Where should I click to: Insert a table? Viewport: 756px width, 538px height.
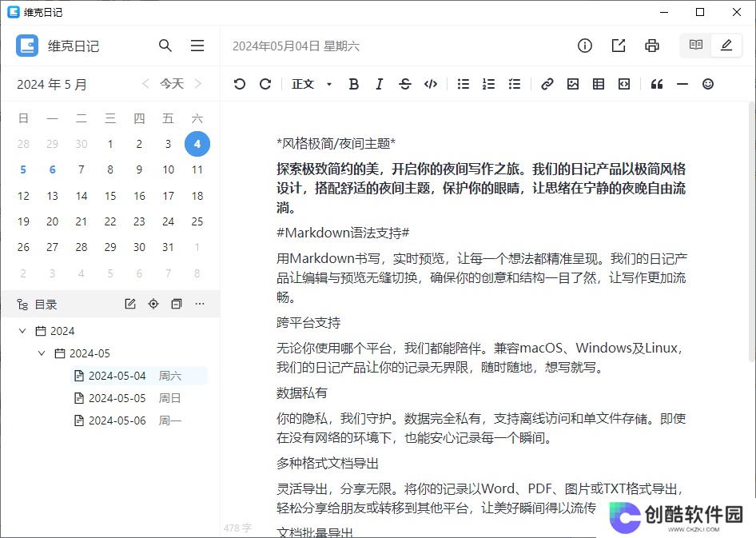pos(599,84)
